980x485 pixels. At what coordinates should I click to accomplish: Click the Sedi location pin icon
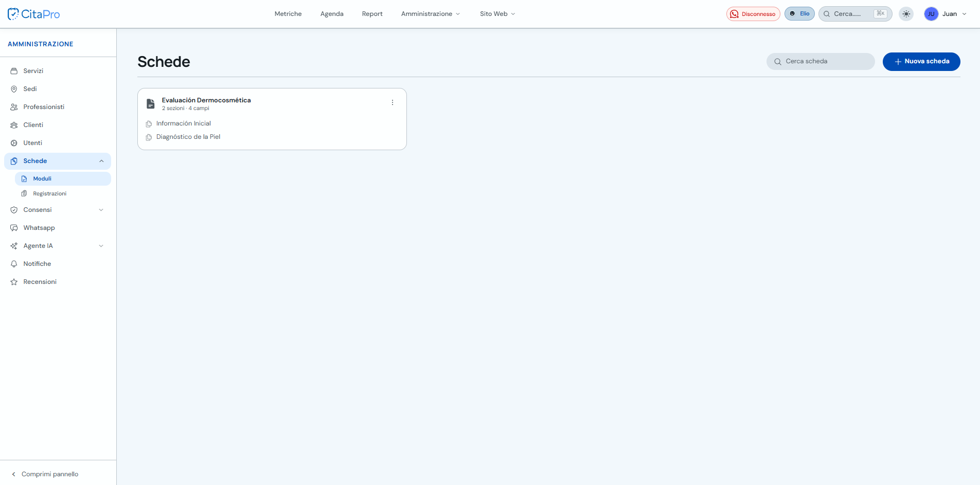(14, 89)
